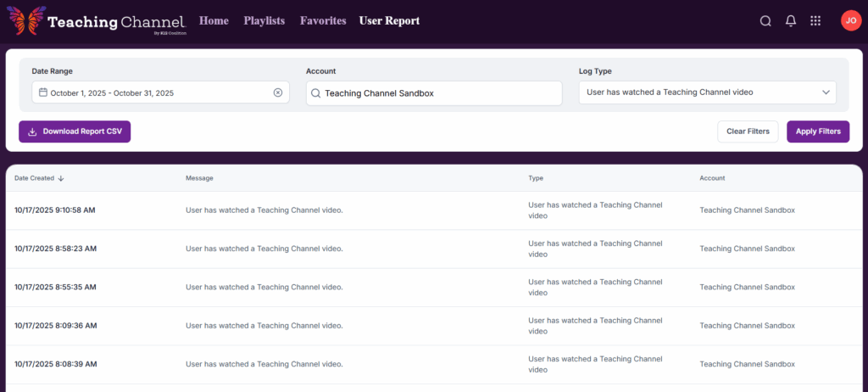Open the JO user avatar menu
Image resolution: width=868 pixels, height=392 pixels.
click(850, 21)
